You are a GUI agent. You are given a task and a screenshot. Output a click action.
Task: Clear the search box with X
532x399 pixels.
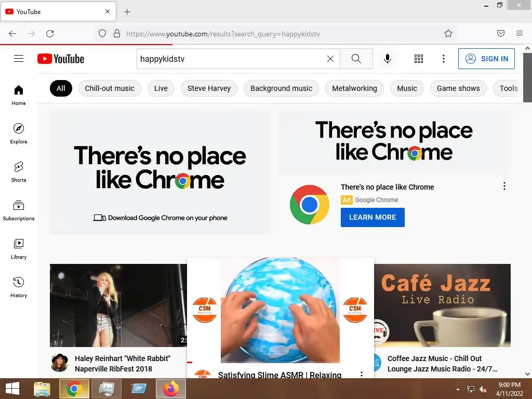point(330,59)
